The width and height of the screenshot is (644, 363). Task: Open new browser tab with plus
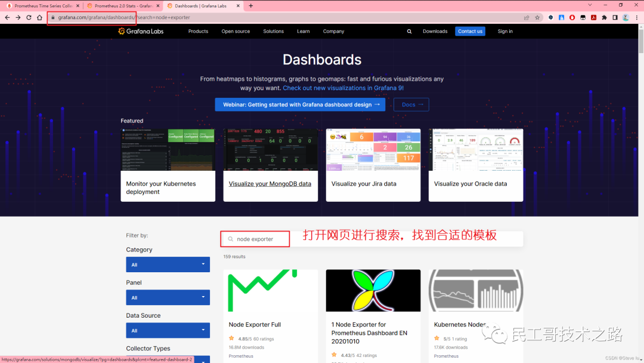click(251, 6)
